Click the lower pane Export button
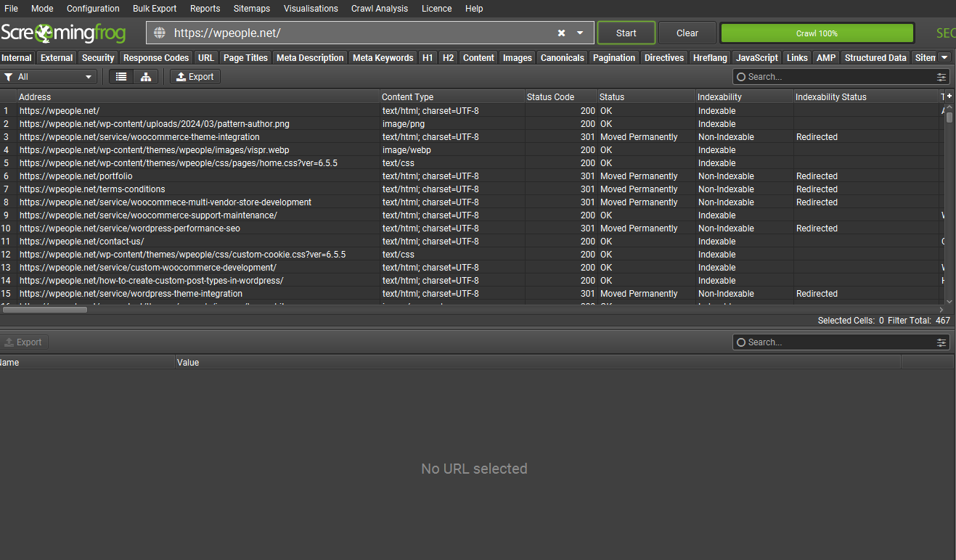This screenshot has width=956, height=560. coord(24,342)
